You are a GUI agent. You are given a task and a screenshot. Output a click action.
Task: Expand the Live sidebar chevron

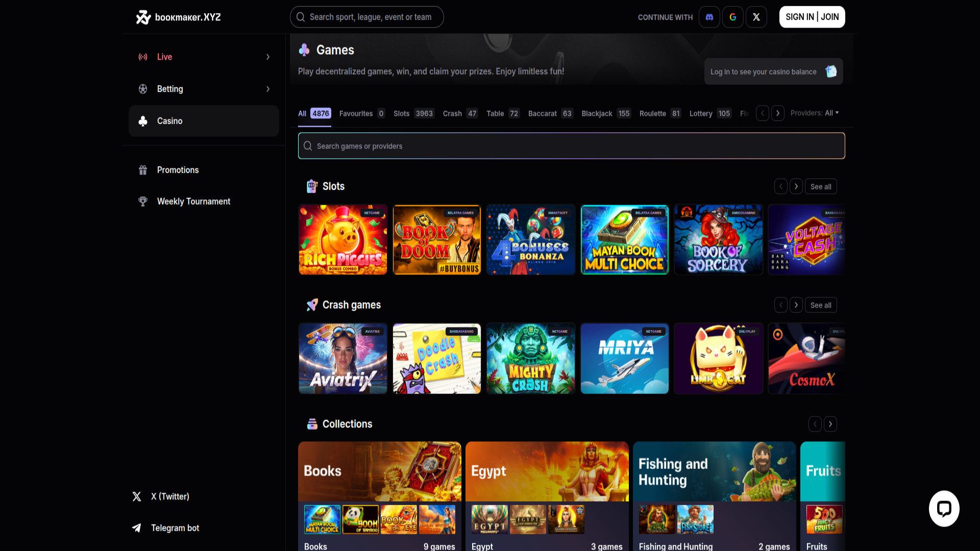click(x=267, y=57)
